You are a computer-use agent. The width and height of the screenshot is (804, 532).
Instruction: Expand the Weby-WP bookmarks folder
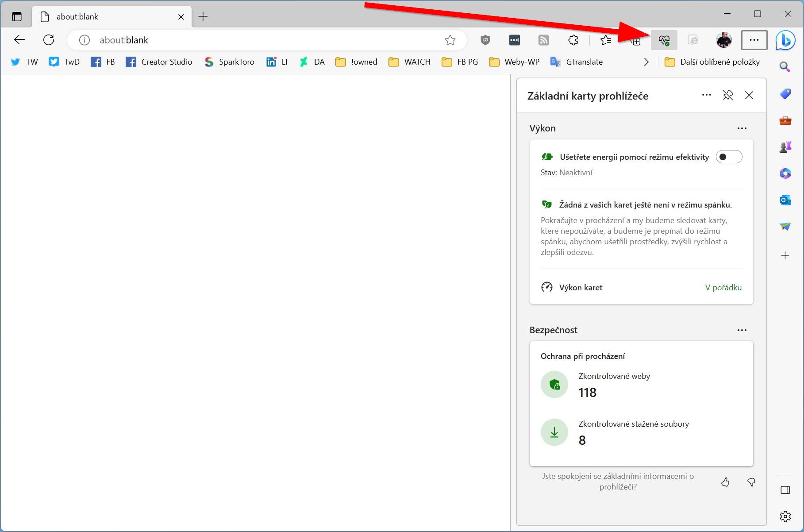coord(514,62)
